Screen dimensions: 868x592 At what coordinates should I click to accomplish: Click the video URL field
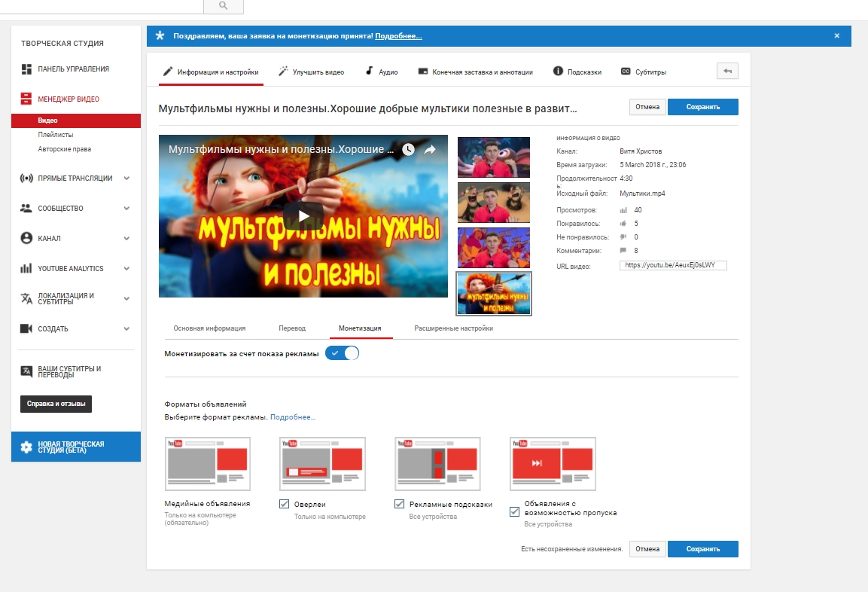(x=673, y=265)
